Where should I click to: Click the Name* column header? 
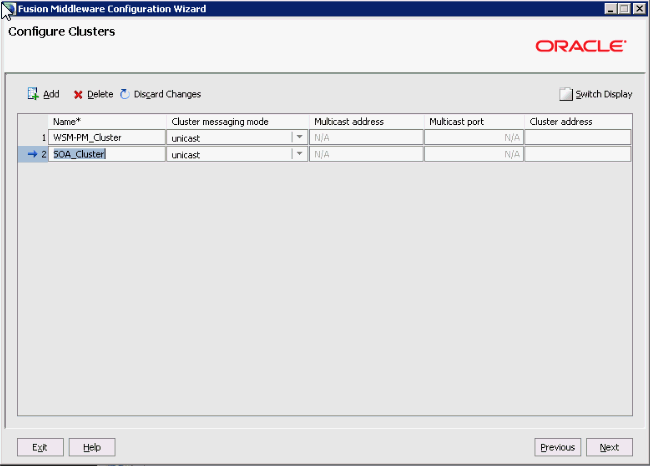point(107,121)
